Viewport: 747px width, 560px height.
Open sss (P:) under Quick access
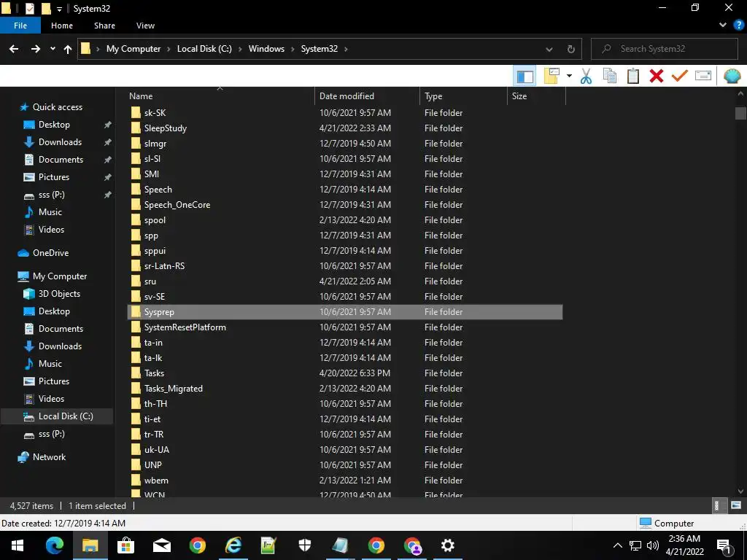click(52, 194)
